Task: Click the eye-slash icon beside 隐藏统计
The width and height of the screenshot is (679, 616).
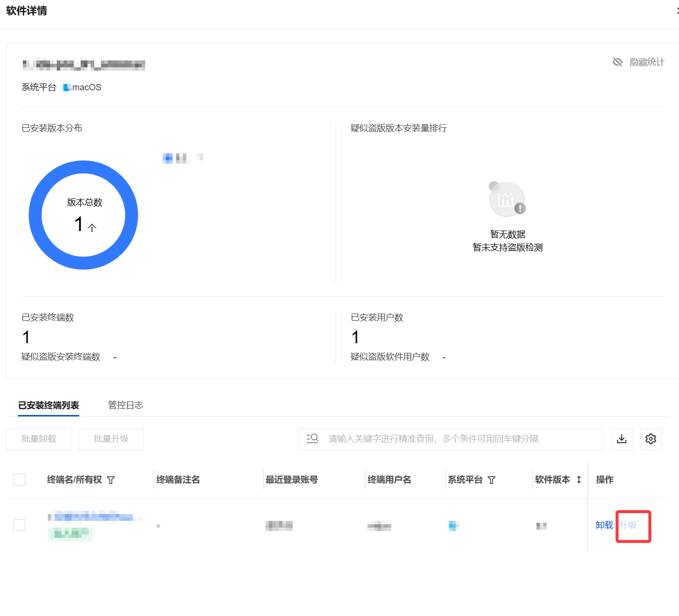Action: point(617,62)
